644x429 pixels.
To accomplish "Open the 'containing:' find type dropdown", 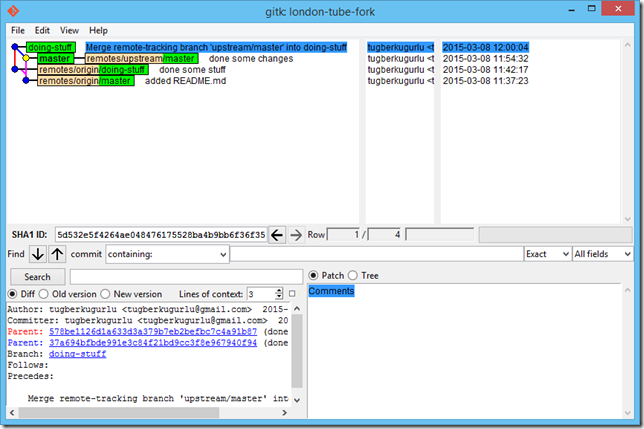I will pos(167,254).
